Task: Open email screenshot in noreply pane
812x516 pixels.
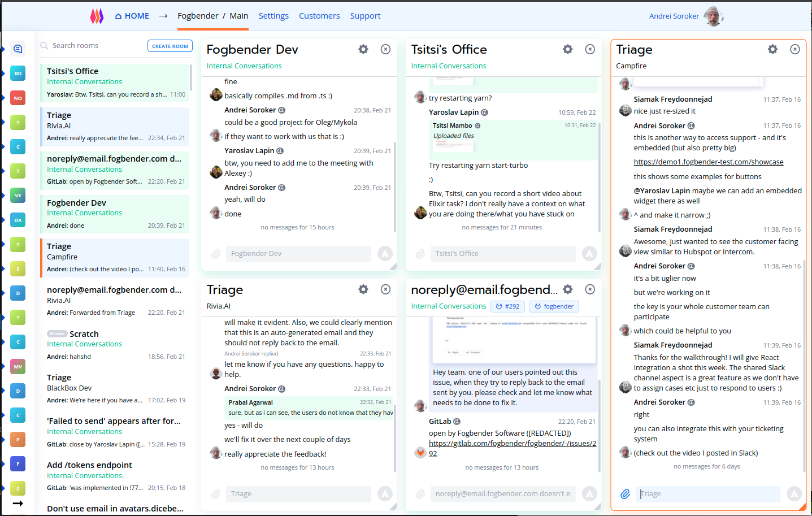Action: (514, 339)
